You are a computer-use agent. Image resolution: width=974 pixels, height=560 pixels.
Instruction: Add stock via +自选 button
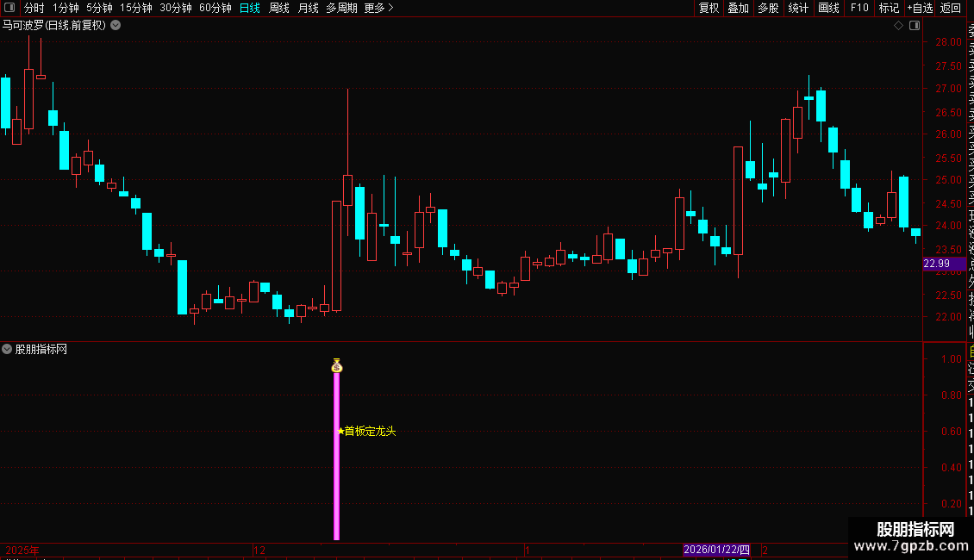[x=920, y=8]
